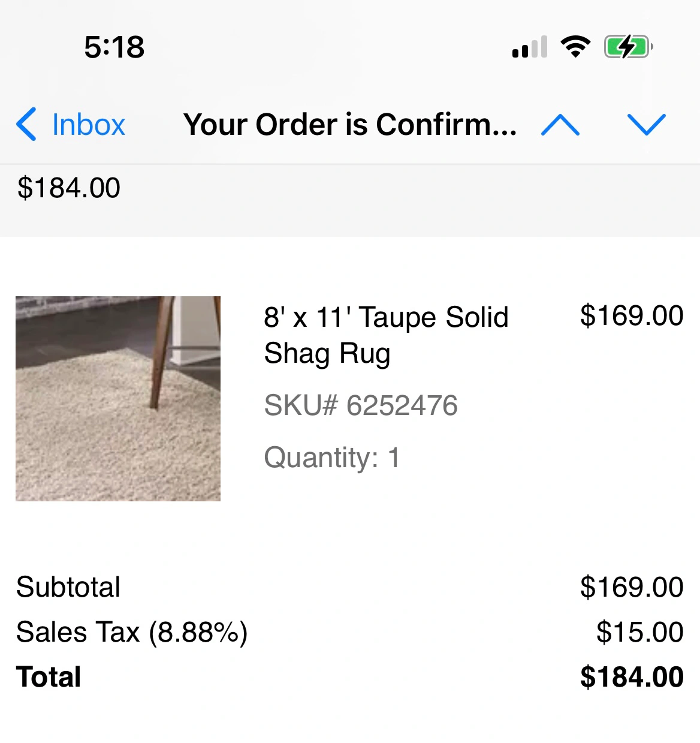Tap the $15.00 sales tax amount

click(639, 632)
